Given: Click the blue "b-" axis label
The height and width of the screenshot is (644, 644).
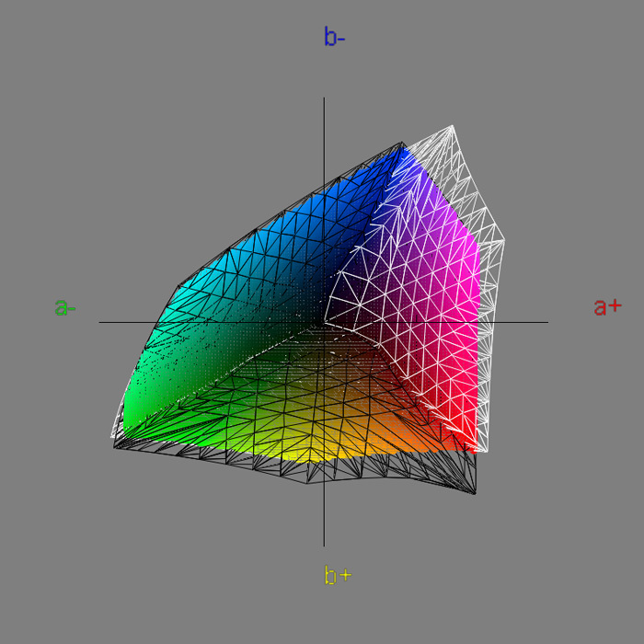Looking at the screenshot, I should tap(335, 37).
